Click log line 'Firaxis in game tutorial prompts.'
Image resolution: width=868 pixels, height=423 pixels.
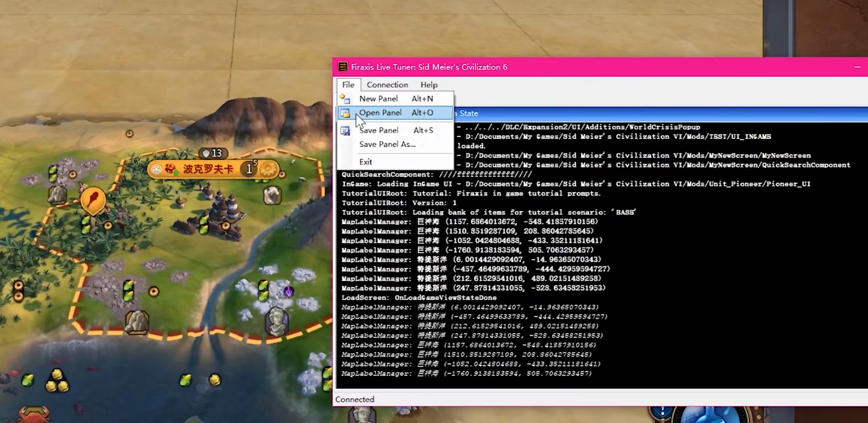(x=471, y=193)
